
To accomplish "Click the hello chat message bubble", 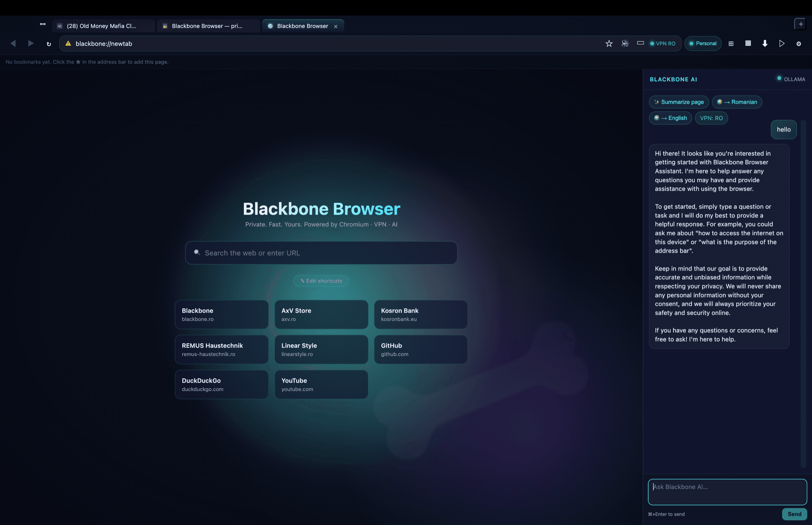I will (784, 130).
